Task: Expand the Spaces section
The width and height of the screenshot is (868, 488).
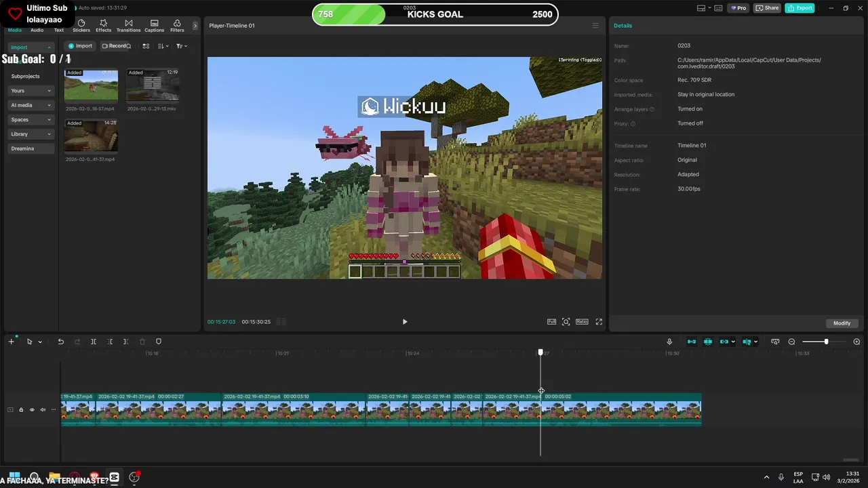Action: [x=31, y=119]
